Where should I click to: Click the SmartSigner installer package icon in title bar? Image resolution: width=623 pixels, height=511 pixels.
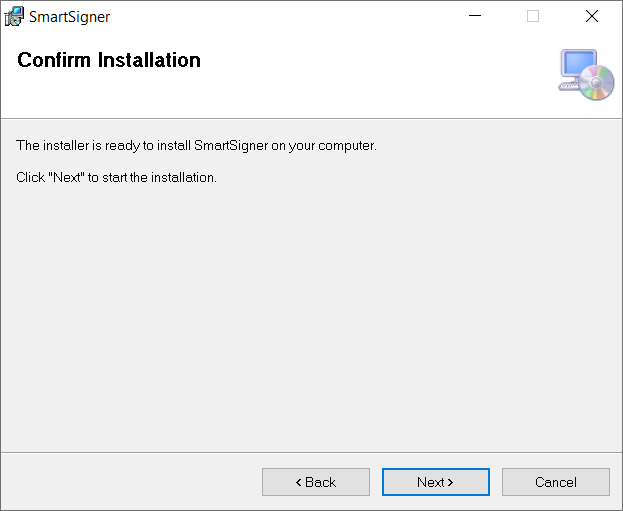click(14, 17)
